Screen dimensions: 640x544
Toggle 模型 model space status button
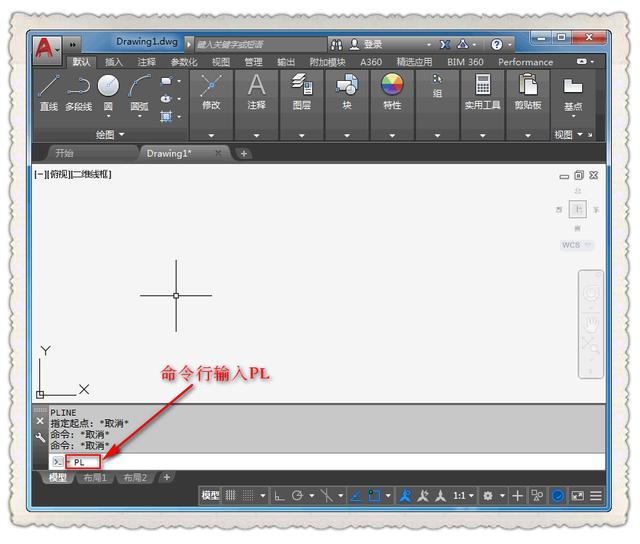pyautogui.click(x=210, y=495)
